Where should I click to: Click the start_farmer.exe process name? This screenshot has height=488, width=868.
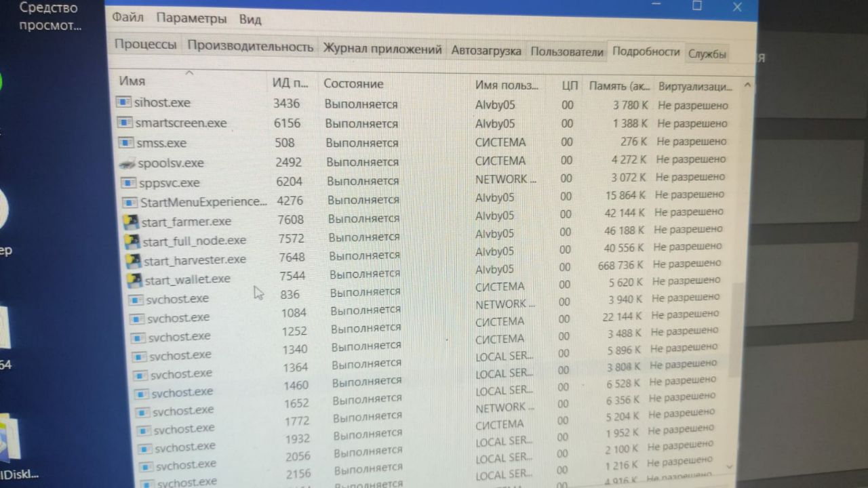[x=186, y=222]
